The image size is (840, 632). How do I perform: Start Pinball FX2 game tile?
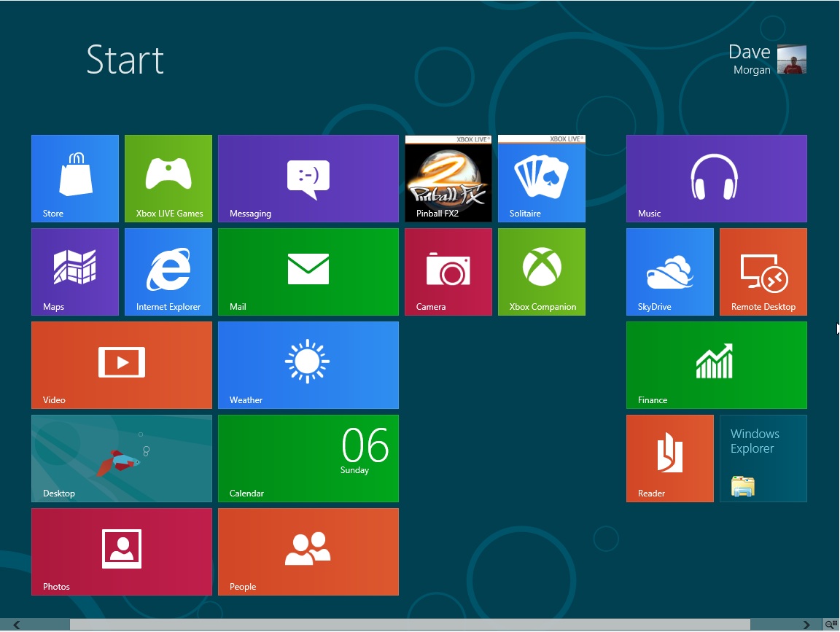click(448, 179)
